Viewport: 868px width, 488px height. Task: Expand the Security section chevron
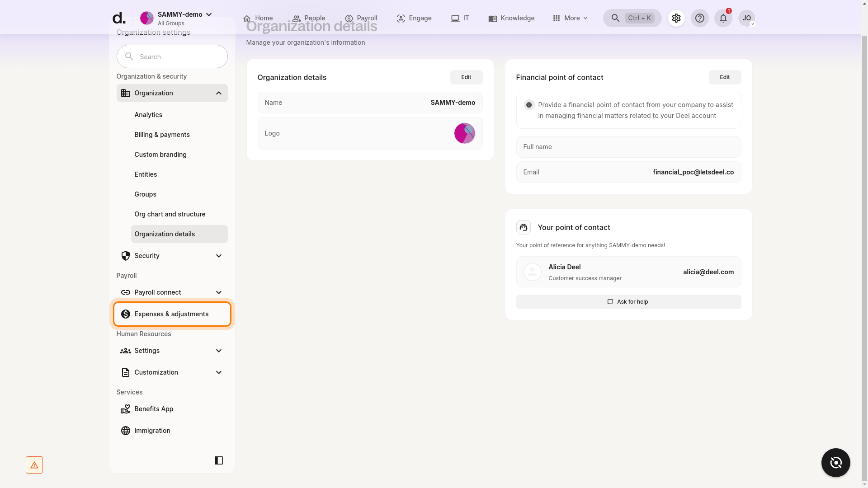point(218,256)
